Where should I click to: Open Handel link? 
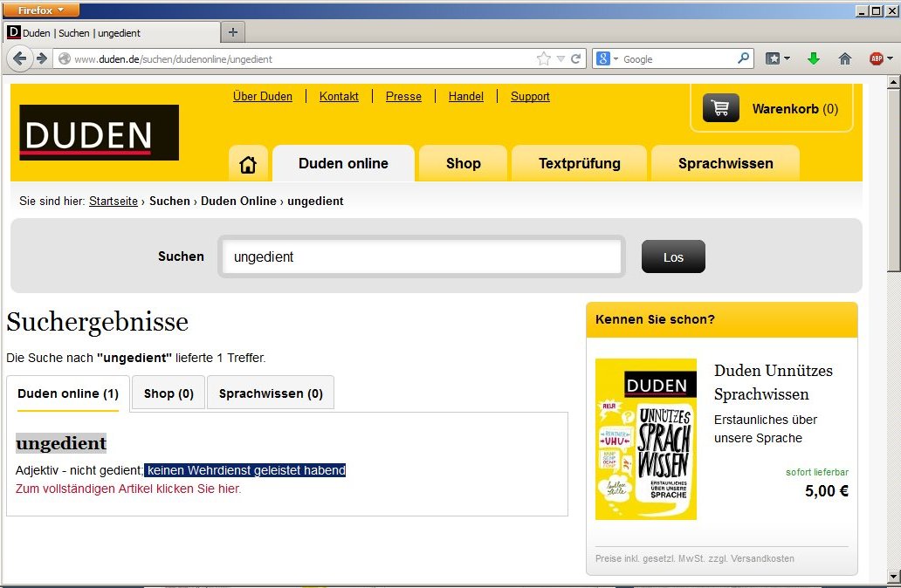466,97
